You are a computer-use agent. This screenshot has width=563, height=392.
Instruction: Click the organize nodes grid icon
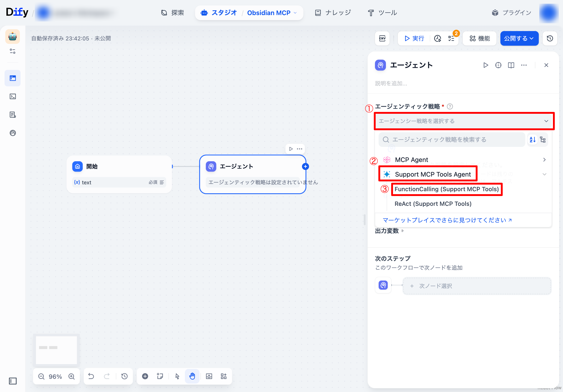click(x=224, y=376)
